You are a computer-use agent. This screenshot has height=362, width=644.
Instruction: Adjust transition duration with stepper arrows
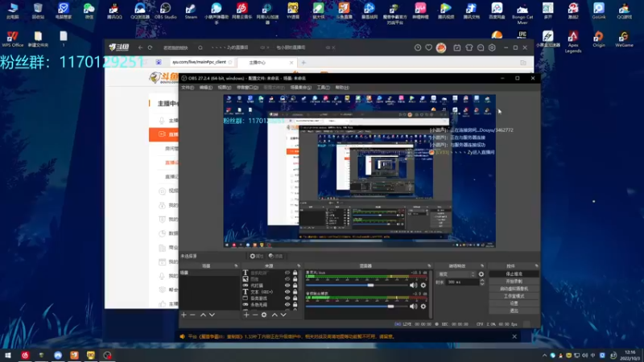(481, 282)
